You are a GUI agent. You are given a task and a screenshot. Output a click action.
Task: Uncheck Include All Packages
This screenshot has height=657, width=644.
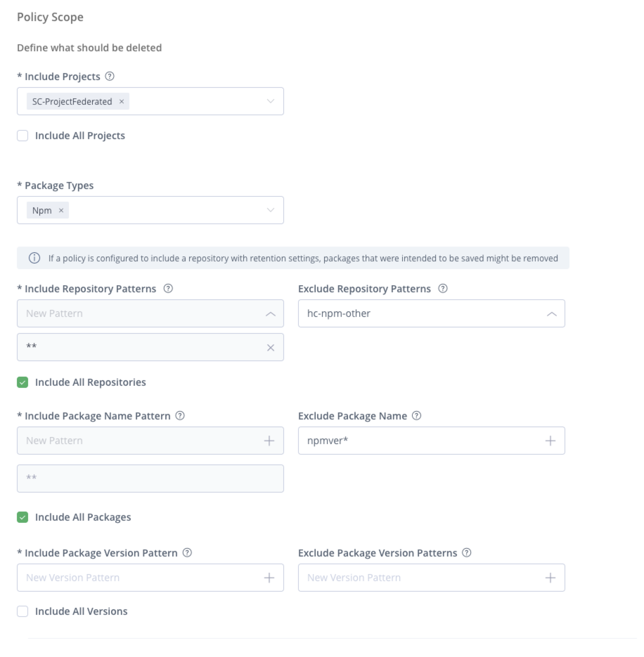tap(22, 517)
